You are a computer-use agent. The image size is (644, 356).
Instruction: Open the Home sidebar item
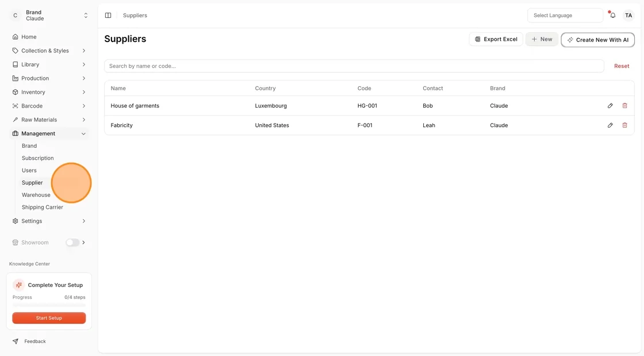[x=49, y=37]
